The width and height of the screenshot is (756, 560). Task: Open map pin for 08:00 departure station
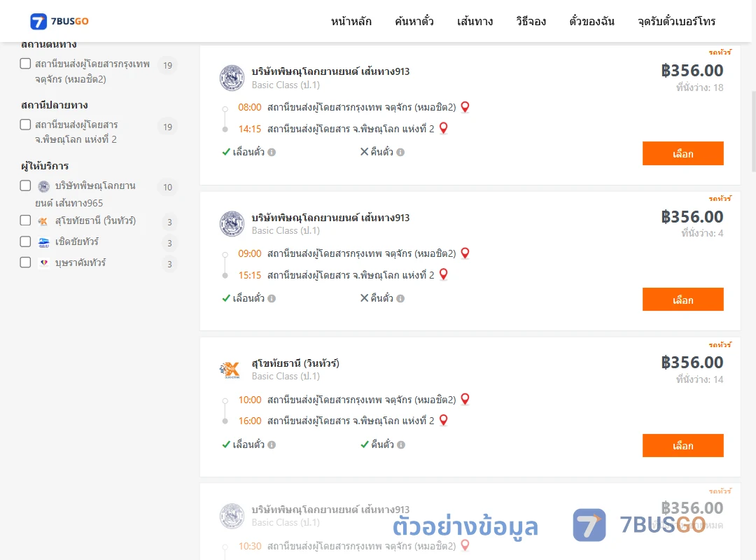[465, 107]
